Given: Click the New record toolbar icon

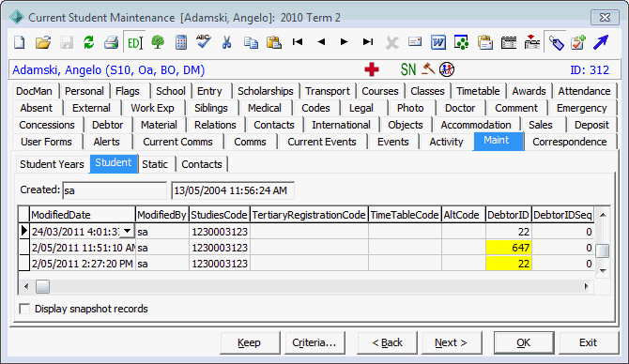Looking at the screenshot, I should [20, 42].
